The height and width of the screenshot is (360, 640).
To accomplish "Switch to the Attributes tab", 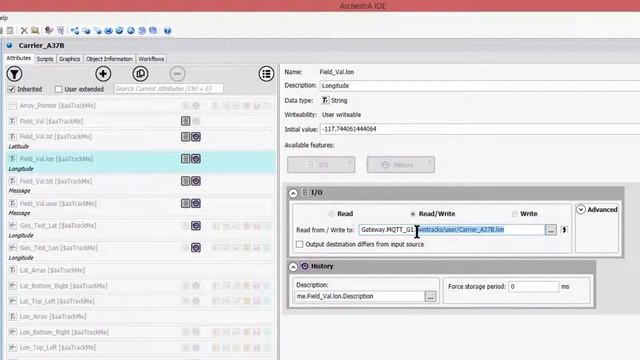I will click(x=19, y=58).
